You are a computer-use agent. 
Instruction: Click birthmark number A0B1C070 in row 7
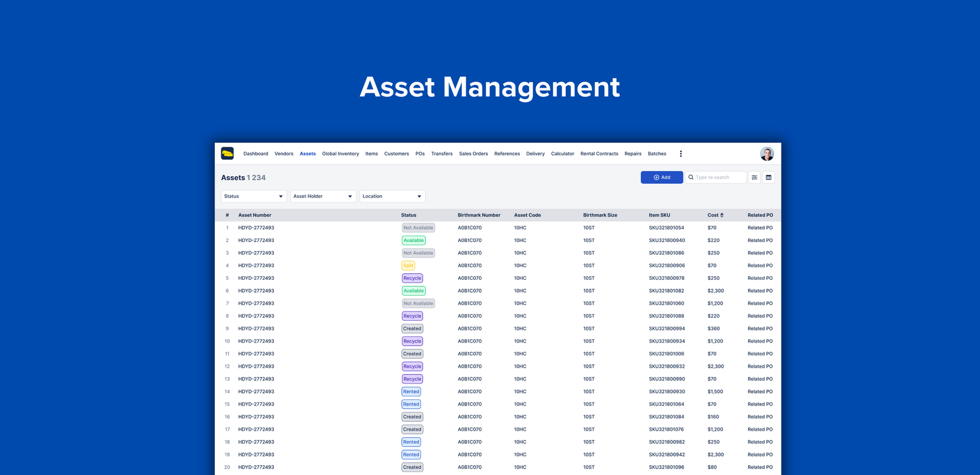pos(470,303)
